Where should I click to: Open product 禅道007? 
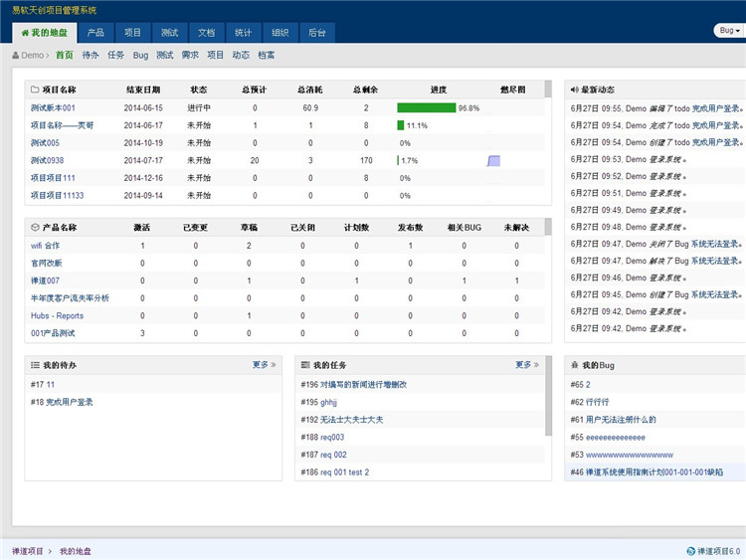[45, 280]
